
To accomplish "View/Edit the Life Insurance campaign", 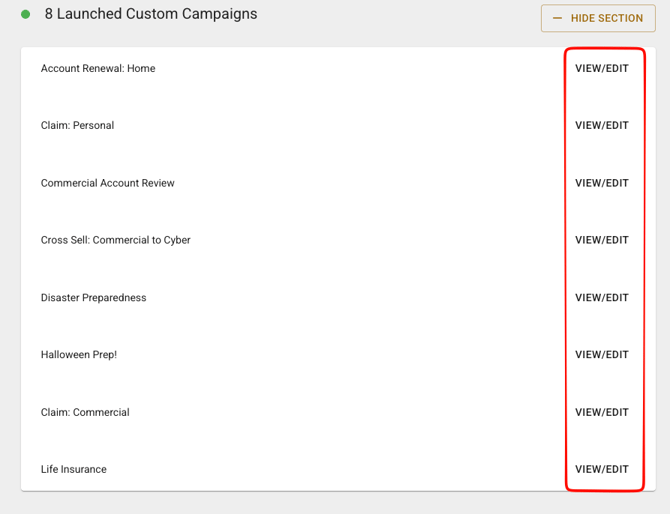I will click(x=602, y=470).
